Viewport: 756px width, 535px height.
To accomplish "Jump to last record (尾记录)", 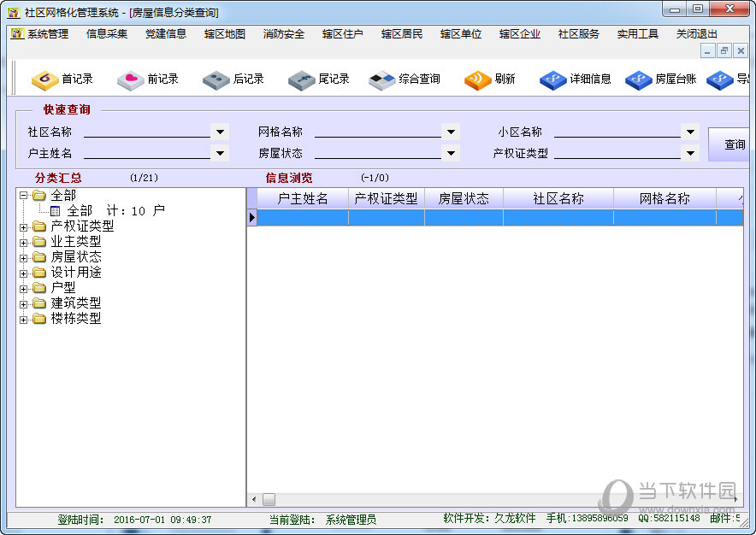I will point(319,79).
